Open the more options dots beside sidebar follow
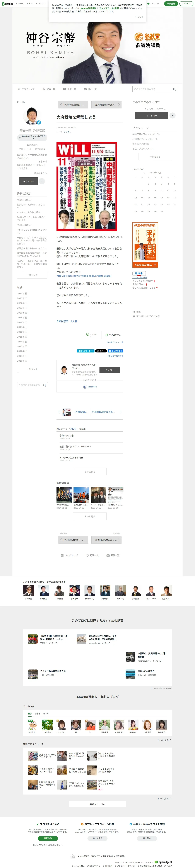Viewport: 195px width, 868px height. (42, 181)
